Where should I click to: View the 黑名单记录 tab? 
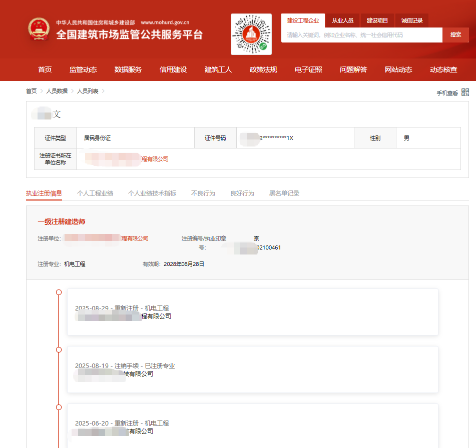pyautogui.click(x=284, y=193)
